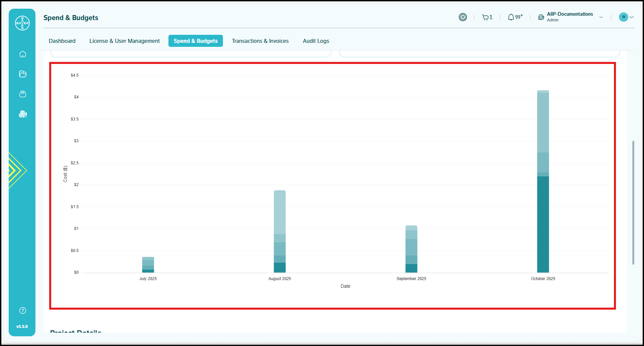Click the circular support icon in header

click(x=463, y=17)
